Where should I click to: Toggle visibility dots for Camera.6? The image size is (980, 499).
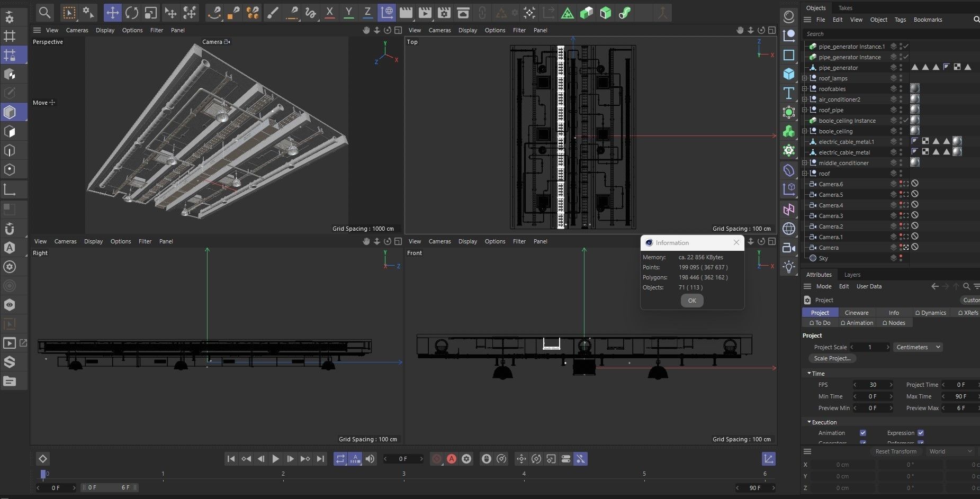[901, 184]
